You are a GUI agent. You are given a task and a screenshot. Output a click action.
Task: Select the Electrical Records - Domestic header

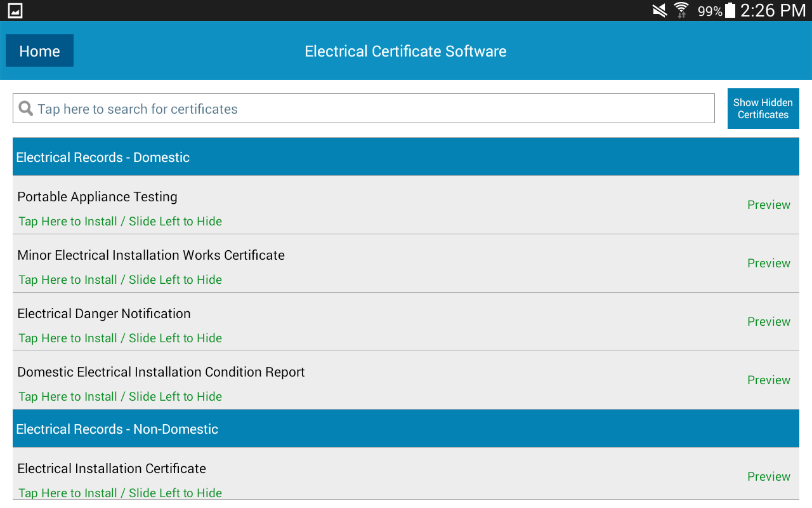point(406,157)
